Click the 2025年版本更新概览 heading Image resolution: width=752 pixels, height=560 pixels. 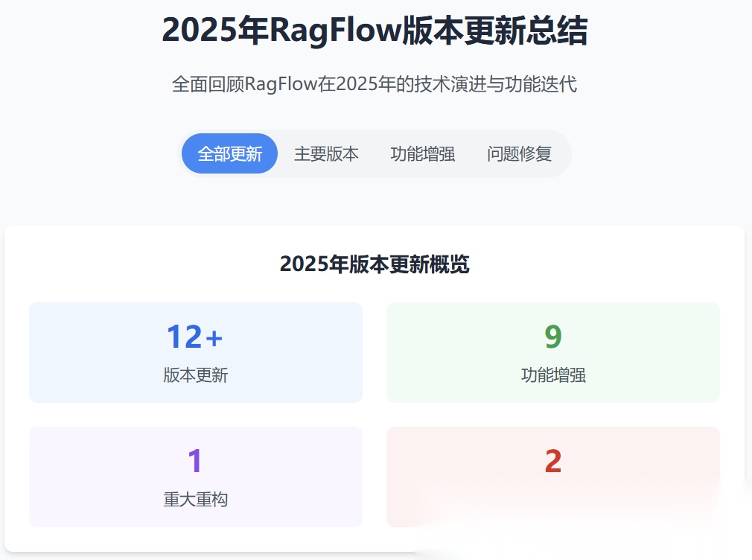click(x=375, y=264)
